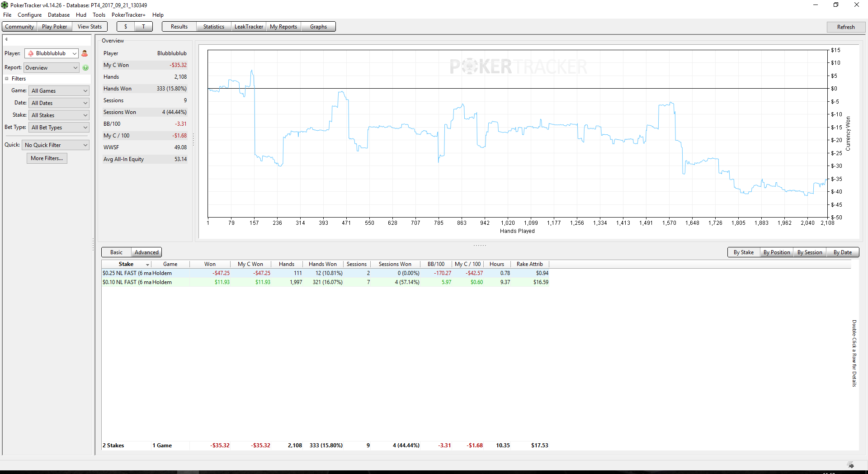Open the Help menu
Image resolution: width=868 pixels, height=474 pixels.
tap(158, 15)
